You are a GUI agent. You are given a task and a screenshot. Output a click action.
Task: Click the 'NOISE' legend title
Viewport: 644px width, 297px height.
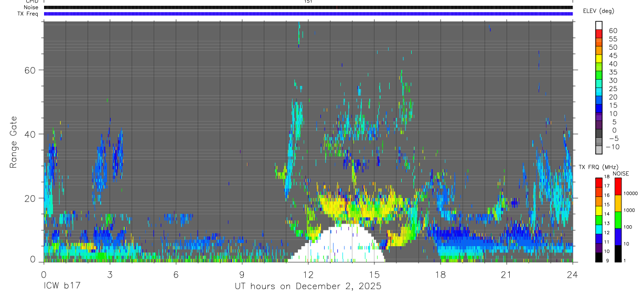coord(620,173)
